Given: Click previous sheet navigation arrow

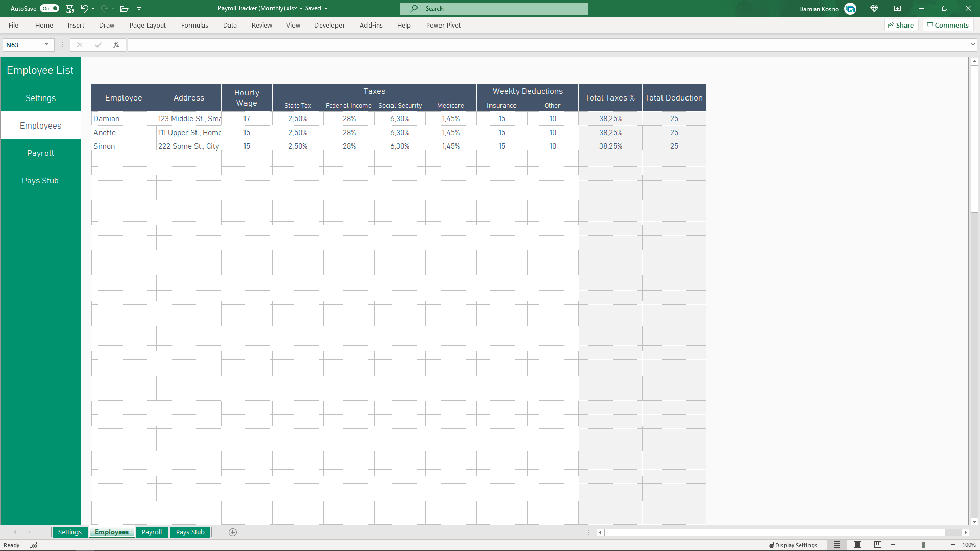Looking at the screenshot, I should tap(15, 532).
